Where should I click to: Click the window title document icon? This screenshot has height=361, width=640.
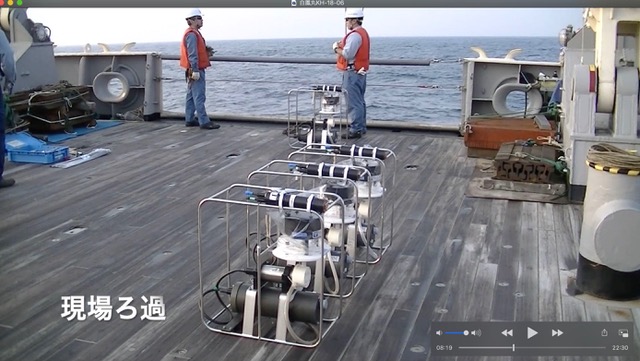coord(293,3)
